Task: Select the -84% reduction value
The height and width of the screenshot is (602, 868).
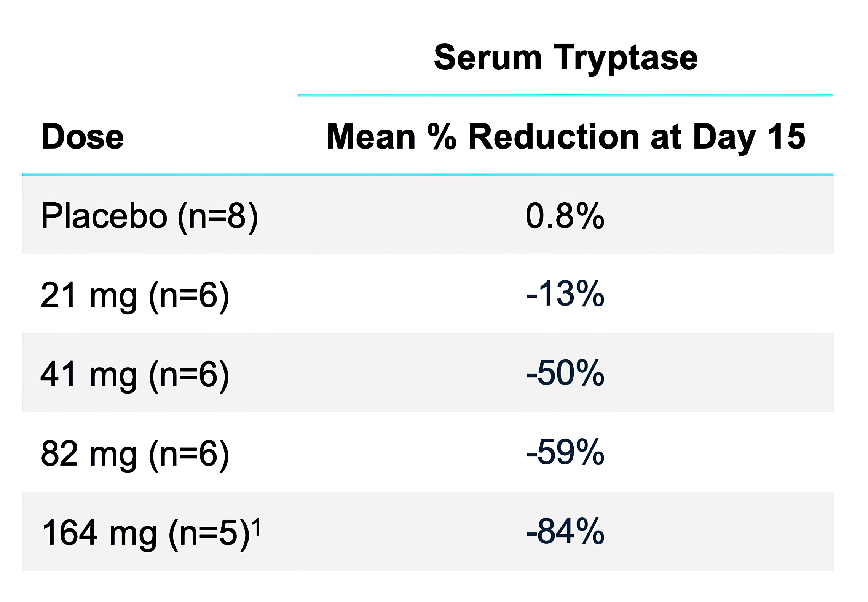Action: click(565, 532)
